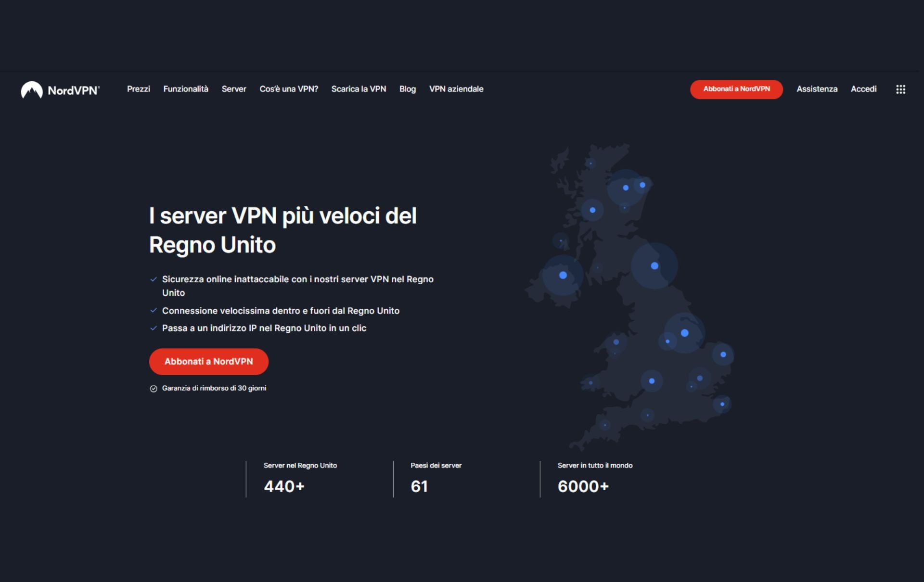Screen dimensions: 924x582
Task: Click Accedi to log in
Action: tap(863, 89)
